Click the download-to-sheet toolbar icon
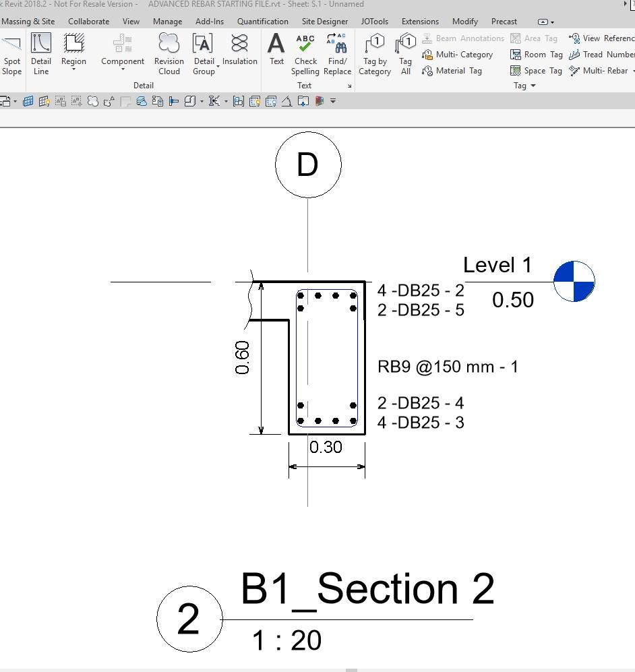This screenshot has width=635, height=672. pos(303,102)
